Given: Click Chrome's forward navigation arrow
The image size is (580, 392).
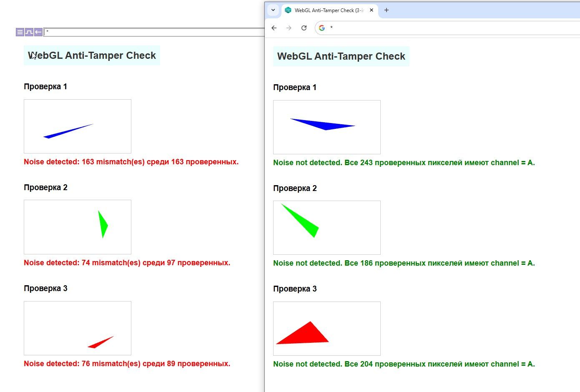Looking at the screenshot, I should click(x=289, y=28).
